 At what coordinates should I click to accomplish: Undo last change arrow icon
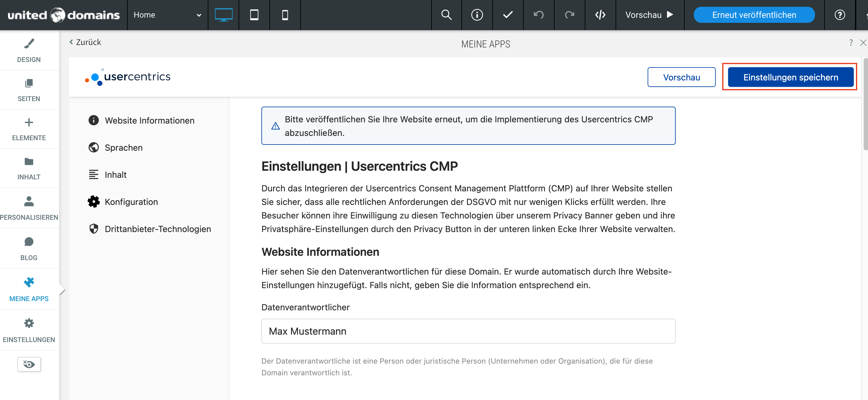click(x=538, y=15)
